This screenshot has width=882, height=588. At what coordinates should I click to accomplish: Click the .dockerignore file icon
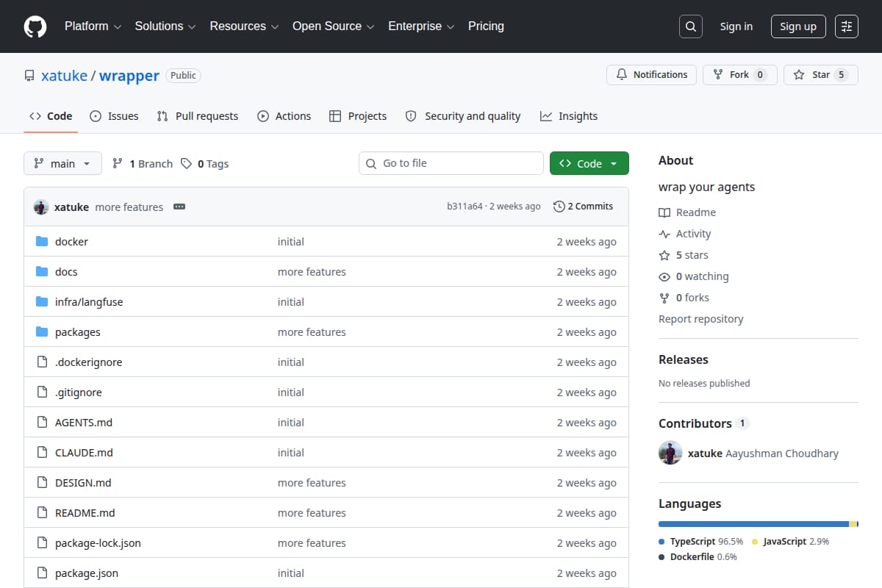[x=42, y=362]
